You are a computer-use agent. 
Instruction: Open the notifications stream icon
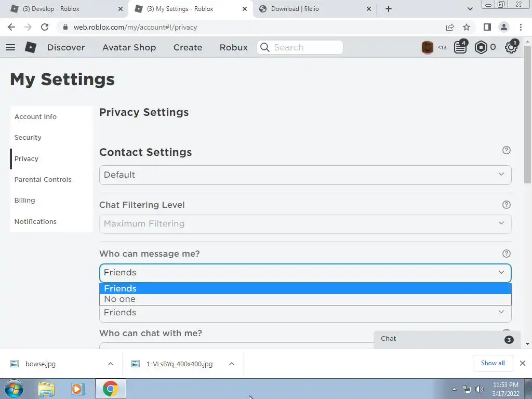pos(460,47)
